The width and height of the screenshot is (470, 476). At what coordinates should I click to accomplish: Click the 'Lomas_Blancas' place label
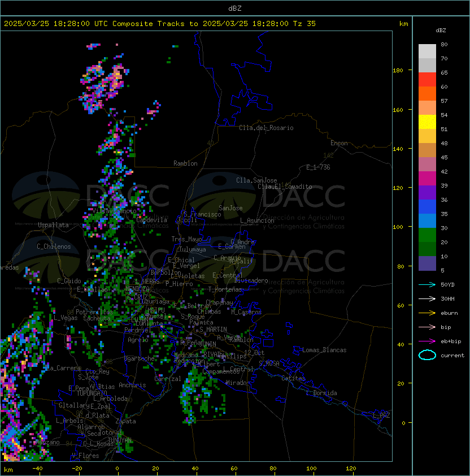click(x=324, y=350)
